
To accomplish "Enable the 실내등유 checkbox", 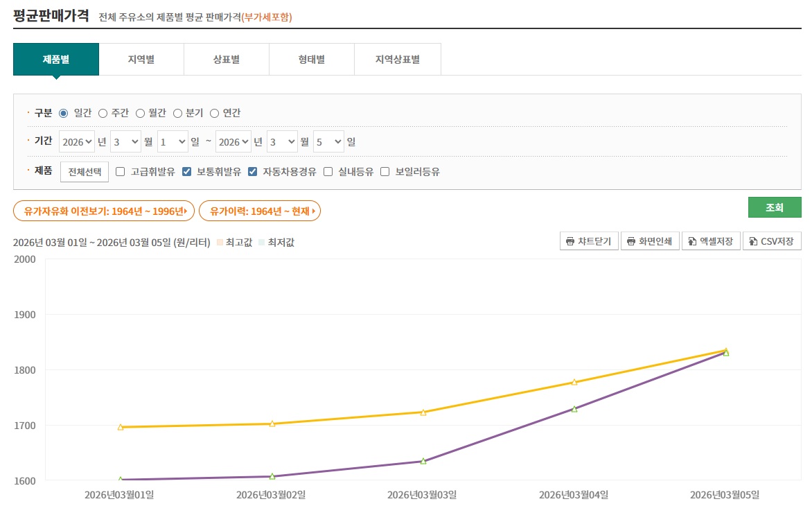I will coord(328,172).
